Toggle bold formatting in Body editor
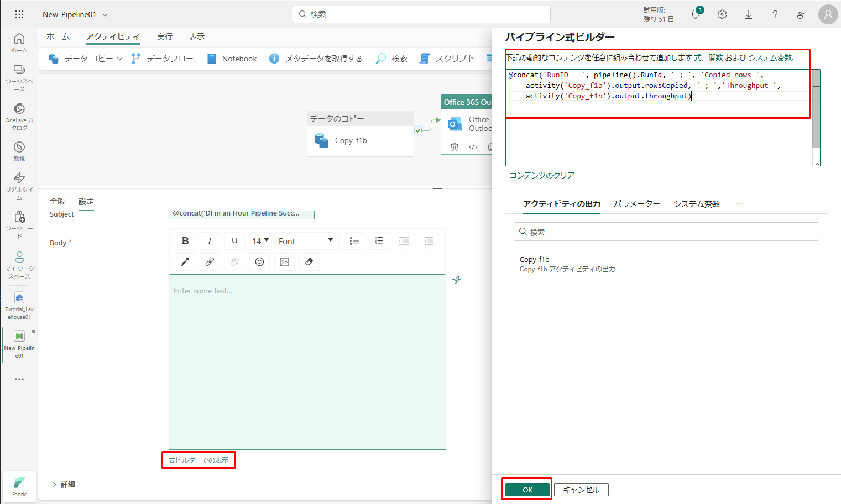This screenshot has width=841, height=504. click(185, 241)
